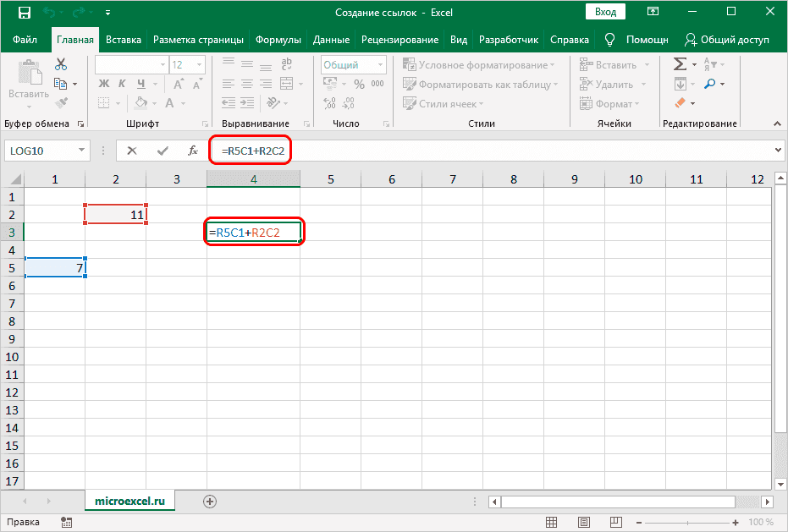Click the Clear eraser icon

679,103
